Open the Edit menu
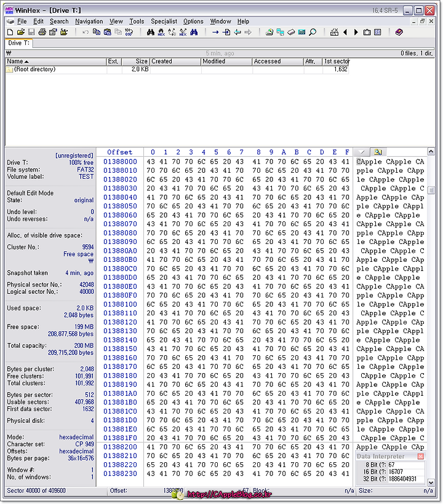The image size is (443, 504). pyautogui.click(x=38, y=22)
